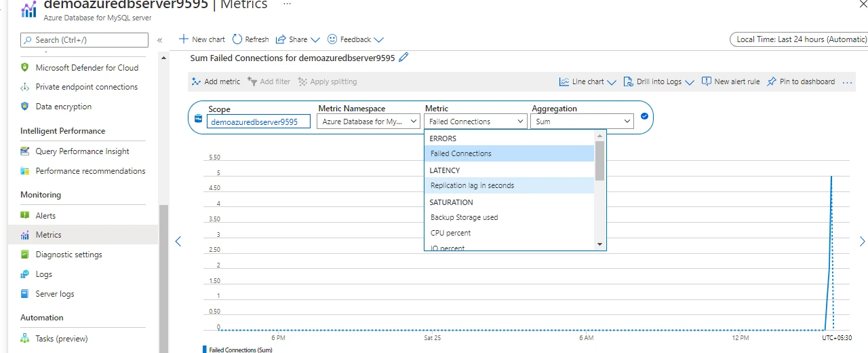Click the Pin to dashboard pin icon

point(772,81)
